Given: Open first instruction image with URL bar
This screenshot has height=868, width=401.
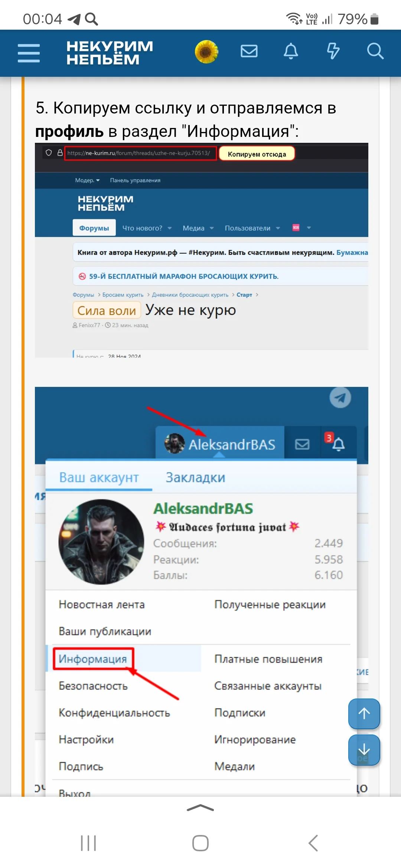Looking at the screenshot, I should point(202,250).
